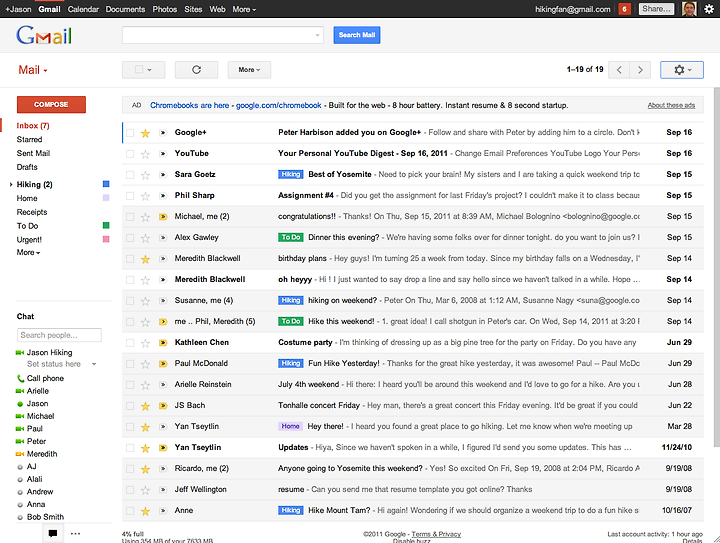Expand More labels in left sidebar
The image size is (720, 543).
click(x=28, y=252)
